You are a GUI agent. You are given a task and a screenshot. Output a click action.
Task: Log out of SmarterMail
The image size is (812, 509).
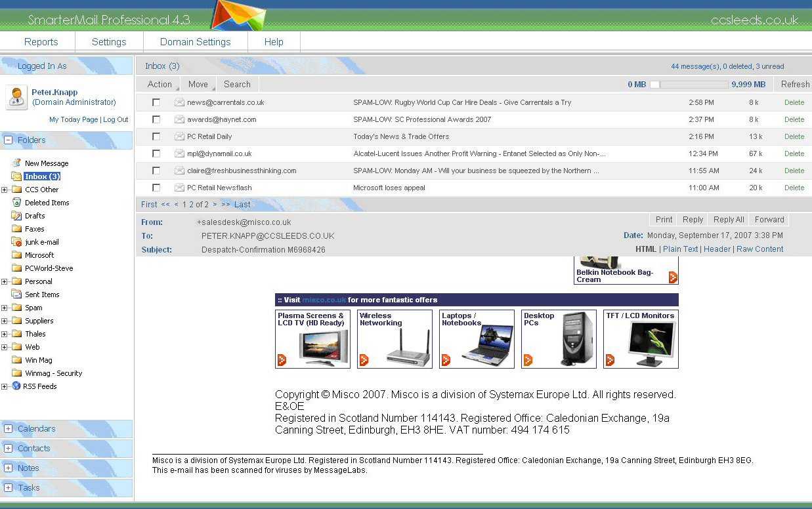point(116,119)
